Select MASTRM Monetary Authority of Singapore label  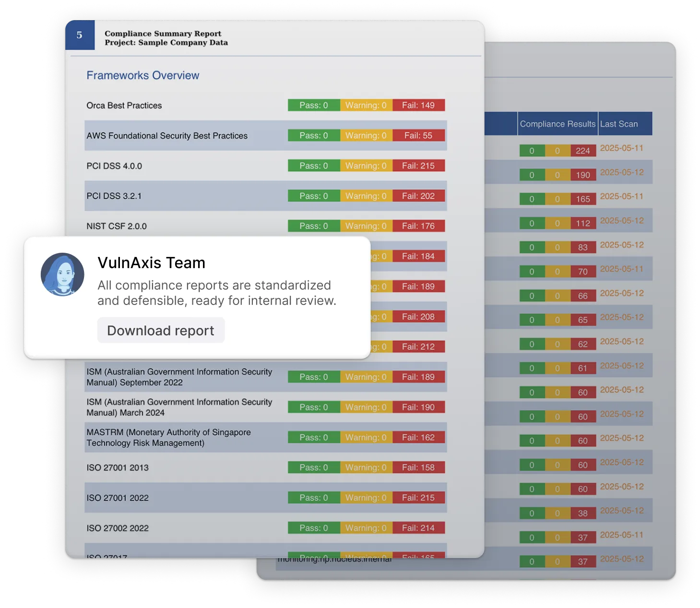tap(168, 437)
